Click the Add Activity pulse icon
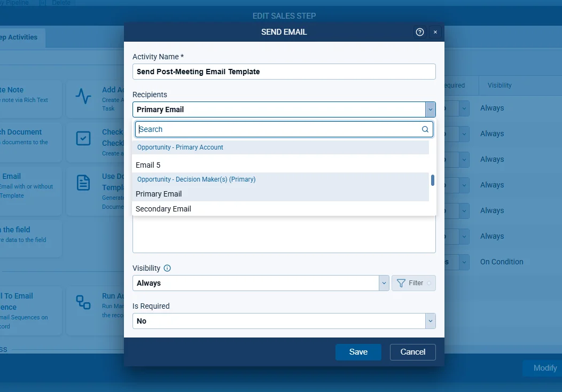 click(x=83, y=96)
